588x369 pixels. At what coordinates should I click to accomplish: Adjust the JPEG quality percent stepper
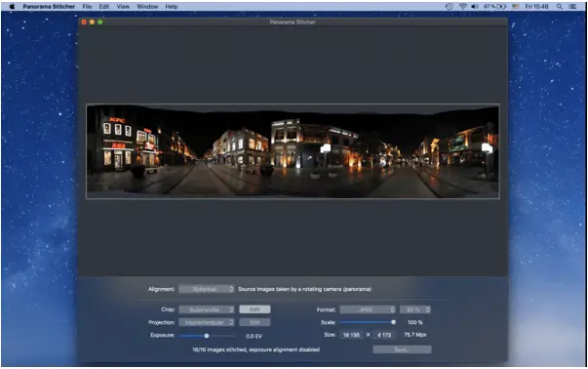coord(415,309)
